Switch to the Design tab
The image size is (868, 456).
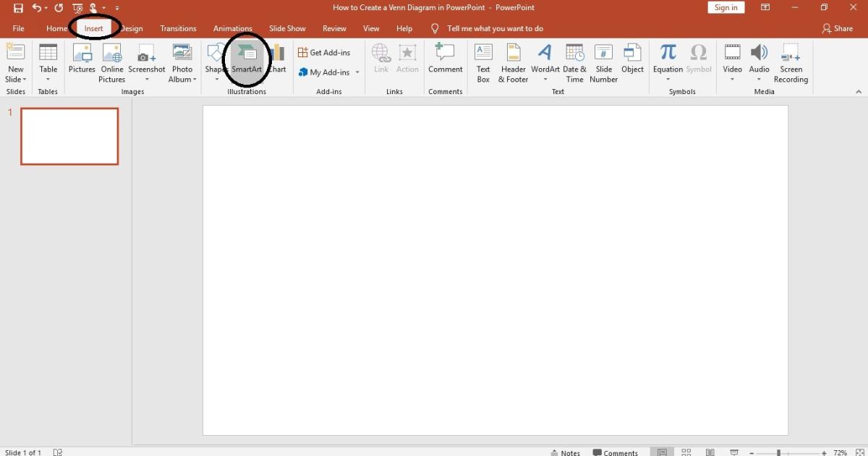132,28
